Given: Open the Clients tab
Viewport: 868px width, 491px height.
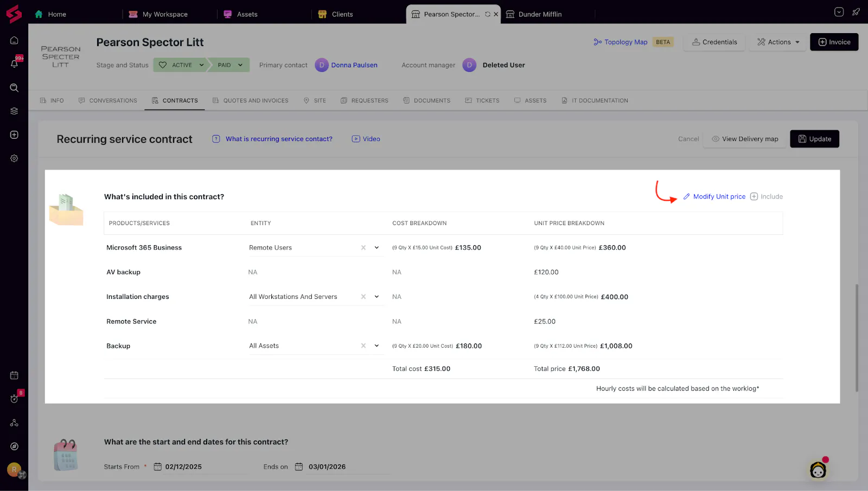Looking at the screenshot, I should pos(335,14).
